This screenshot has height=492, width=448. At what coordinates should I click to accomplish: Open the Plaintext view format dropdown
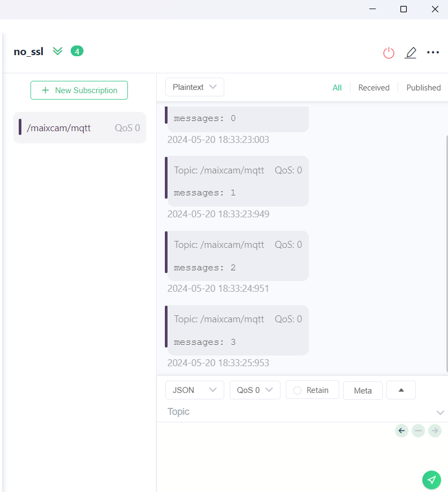pyautogui.click(x=194, y=87)
